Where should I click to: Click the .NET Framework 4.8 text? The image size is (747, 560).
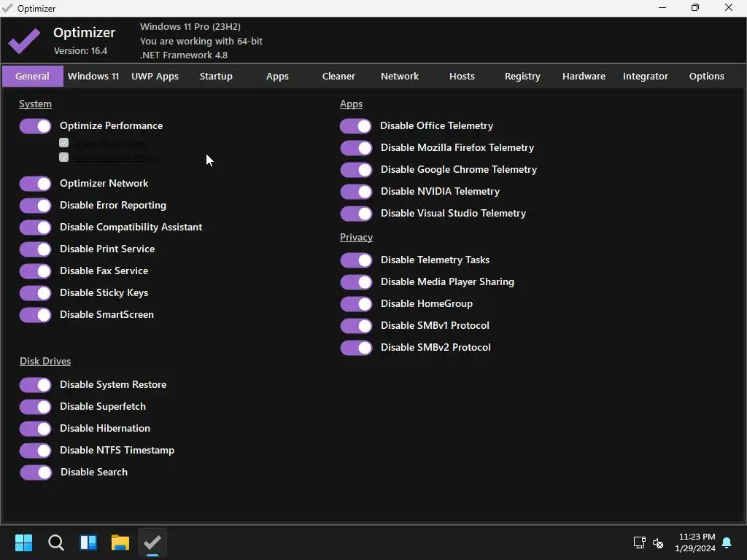[x=184, y=55]
